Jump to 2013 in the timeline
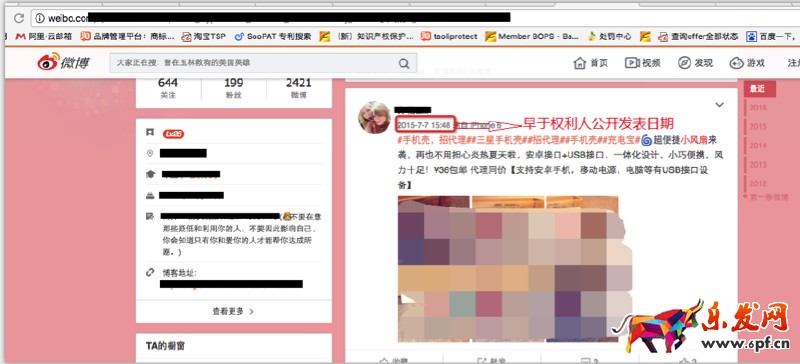Image resolution: width=800 pixels, height=364 pixels. [x=758, y=164]
